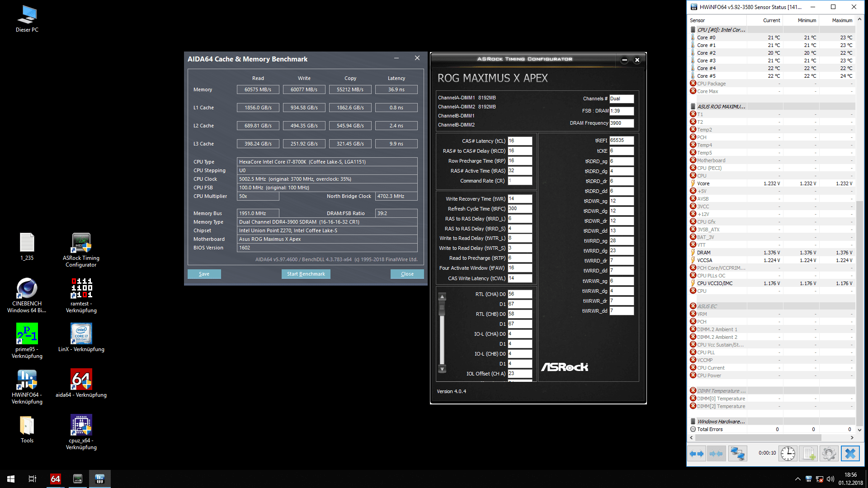Click the Refresh Cycle Time (tRFC) field
This screenshot has height=488, width=868.
(520, 209)
